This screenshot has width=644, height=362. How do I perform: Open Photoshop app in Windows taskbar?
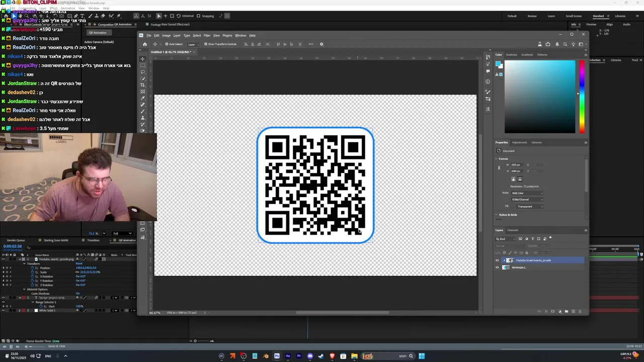click(277, 356)
